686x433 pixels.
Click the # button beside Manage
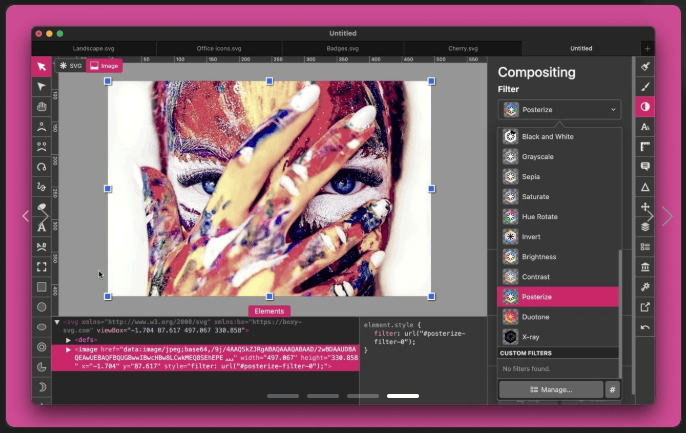[x=612, y=389]
